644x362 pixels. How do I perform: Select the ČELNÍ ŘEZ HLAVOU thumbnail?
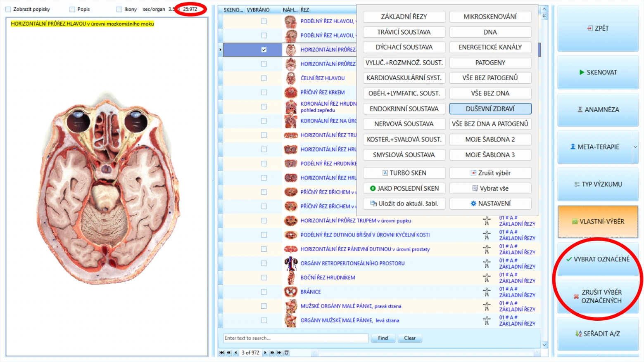pos(291,78)
